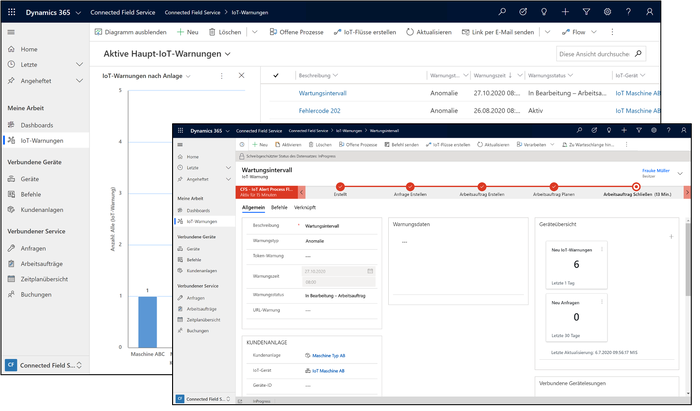Click Löschen in the back window toolbar
This screenshot has width=700, height=411.
(x=225, y=32)
